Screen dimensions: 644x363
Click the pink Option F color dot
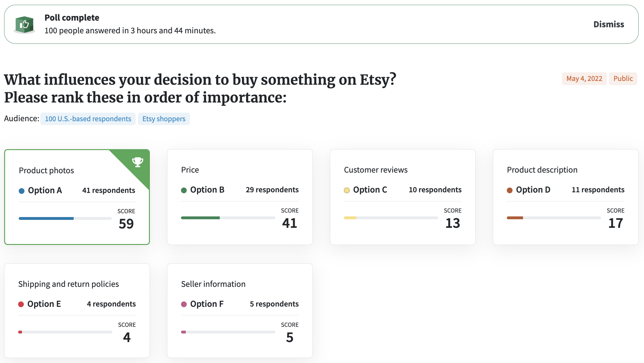pos(184,304)
